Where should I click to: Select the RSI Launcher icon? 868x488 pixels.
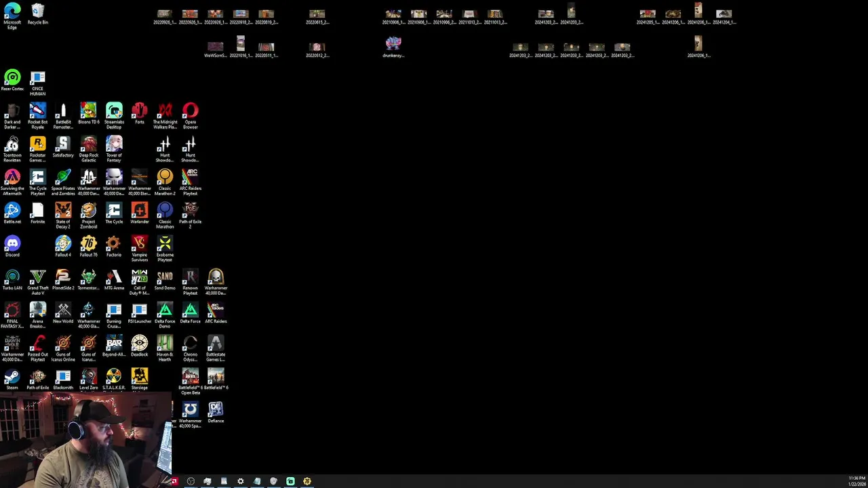140,312
